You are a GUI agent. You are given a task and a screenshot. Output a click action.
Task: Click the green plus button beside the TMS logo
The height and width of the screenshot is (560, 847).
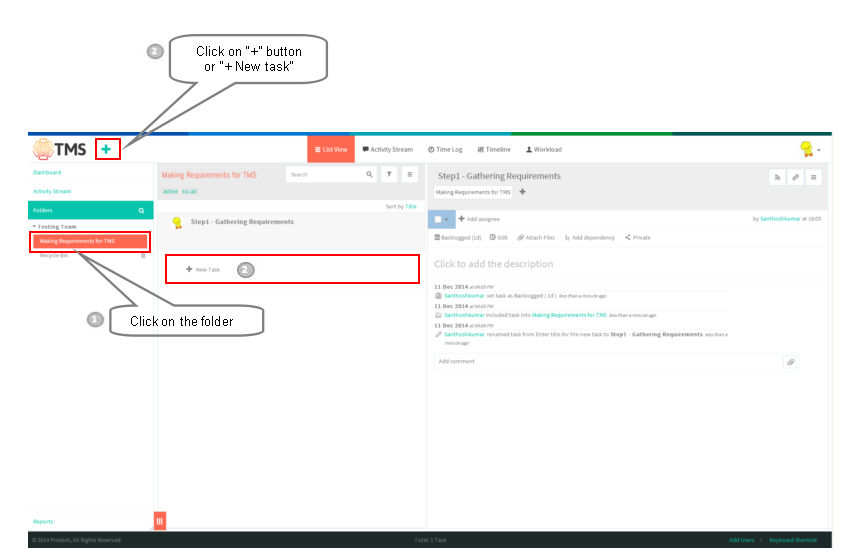coord(106,149)
